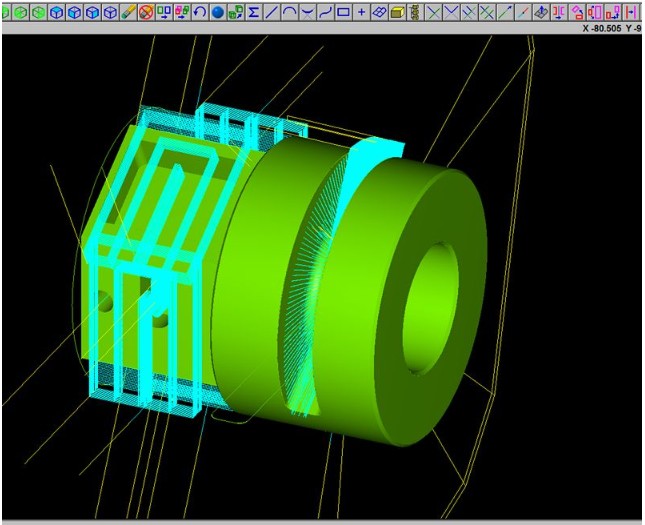The height and width of the screenshot is (525, 645).
Task: Click the chain-like icon right of yellow box
Action: click(414, 12)
